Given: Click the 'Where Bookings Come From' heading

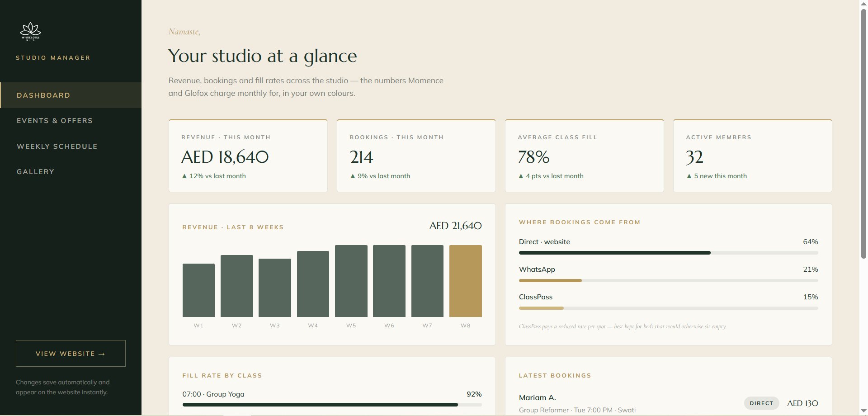Looking at the screenshot, I should [580, 222].
